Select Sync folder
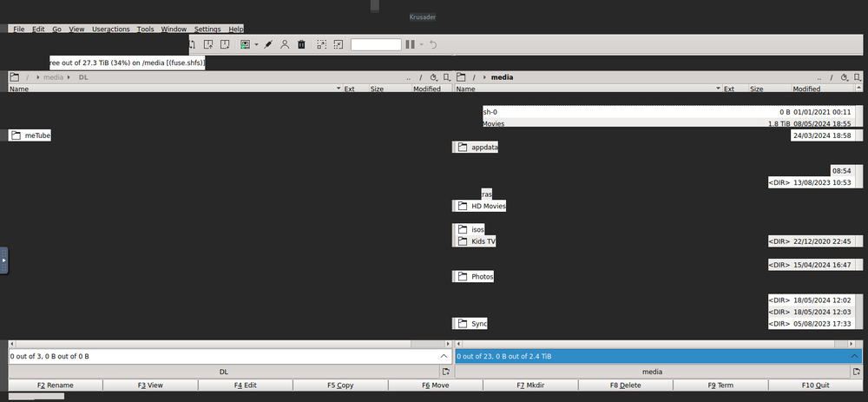Viewport: 868px width, 402px height. point(470,323)
